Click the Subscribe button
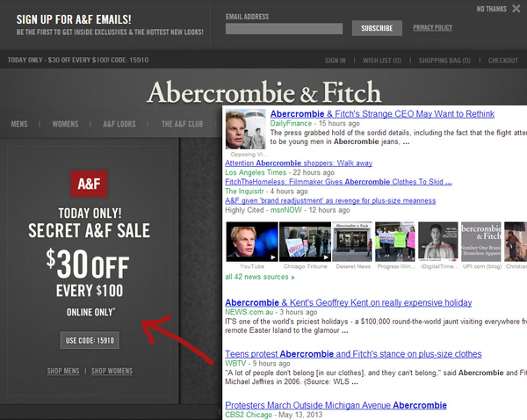The image size is (527, 420). coord(377,28)
